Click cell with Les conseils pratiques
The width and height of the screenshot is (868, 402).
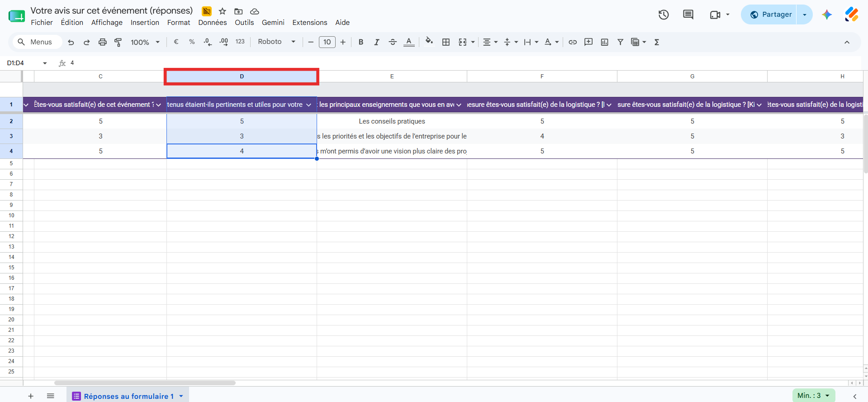coord(392,121)
